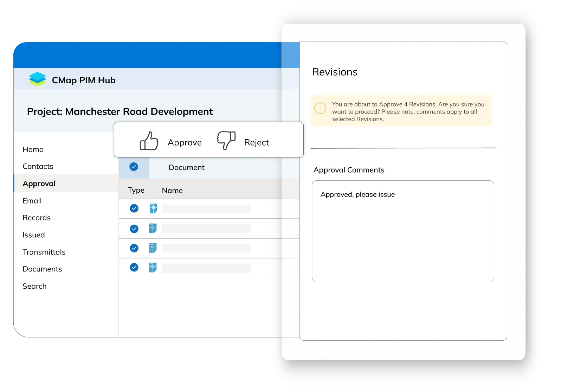The height and width of the screenshot is (392, 574).
Task: Toggle the select-all checkbox beside Document
Action: pos(134,167)
